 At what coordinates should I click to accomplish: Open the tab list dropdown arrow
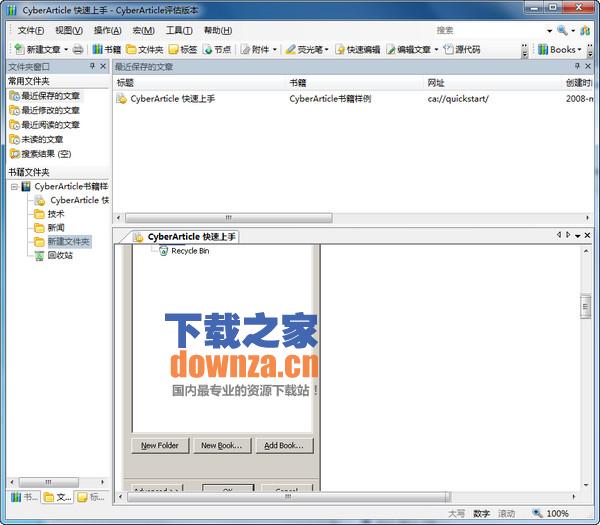click(x=577, y=235)
